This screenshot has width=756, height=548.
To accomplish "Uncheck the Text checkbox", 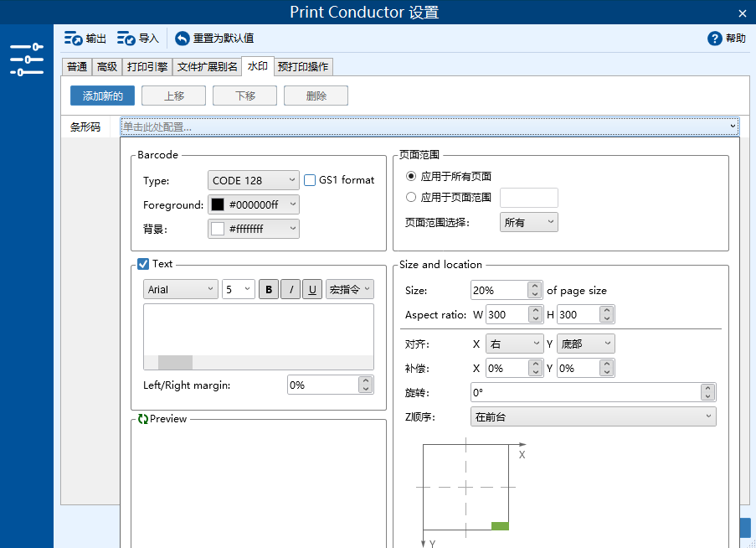I will tap(143, 264).
